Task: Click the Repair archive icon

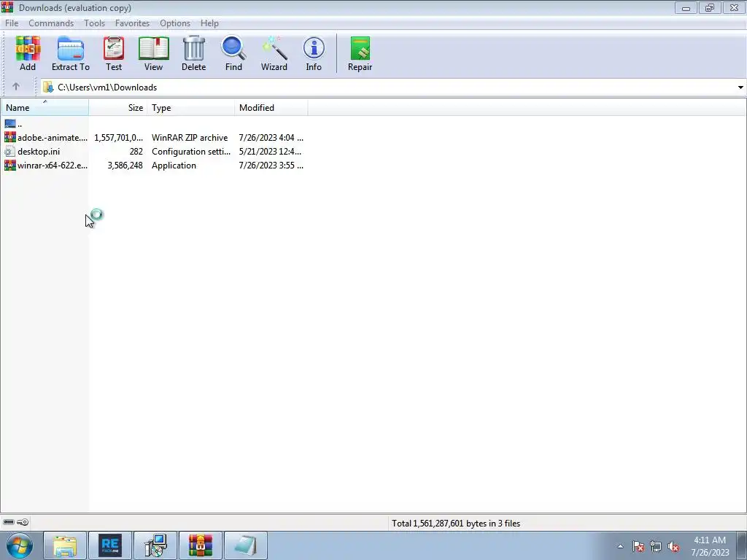Action: [360, 53]
